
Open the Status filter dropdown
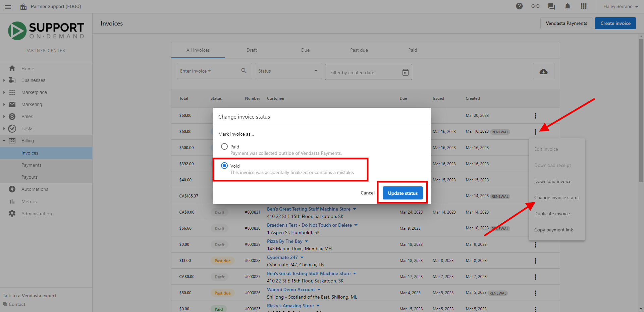[288, 71]
